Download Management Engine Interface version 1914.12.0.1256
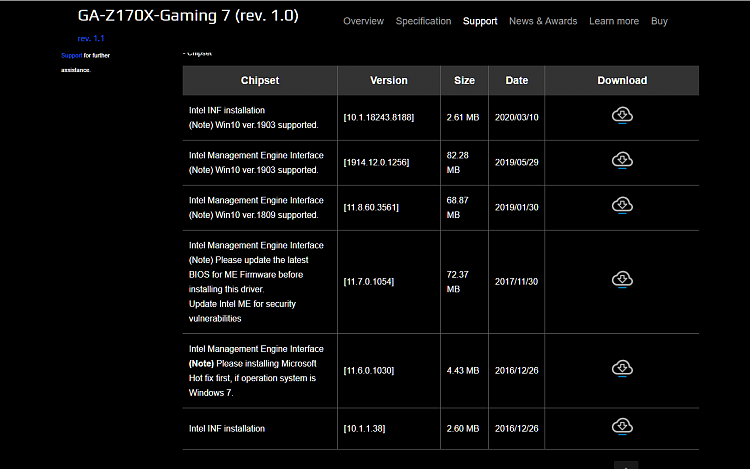This screenshot has width=750, height=469. 622,161
